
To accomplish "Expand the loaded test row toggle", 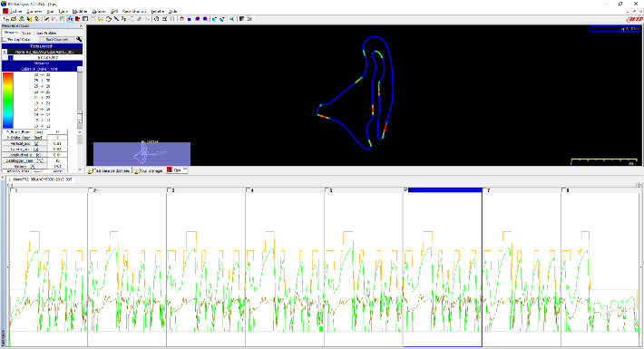I will tap(5, 53).
